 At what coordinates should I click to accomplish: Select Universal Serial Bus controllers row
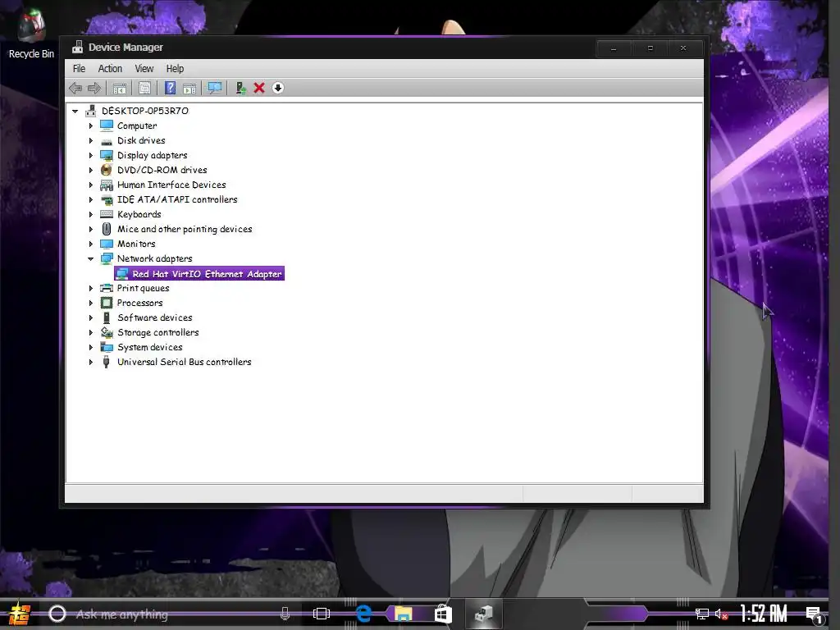[x=176, y=362]
